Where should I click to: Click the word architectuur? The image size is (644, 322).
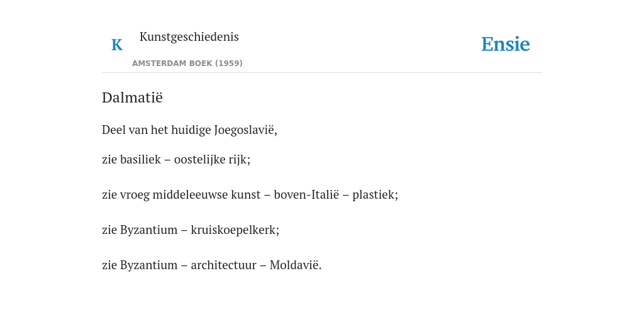pos(223,265)
